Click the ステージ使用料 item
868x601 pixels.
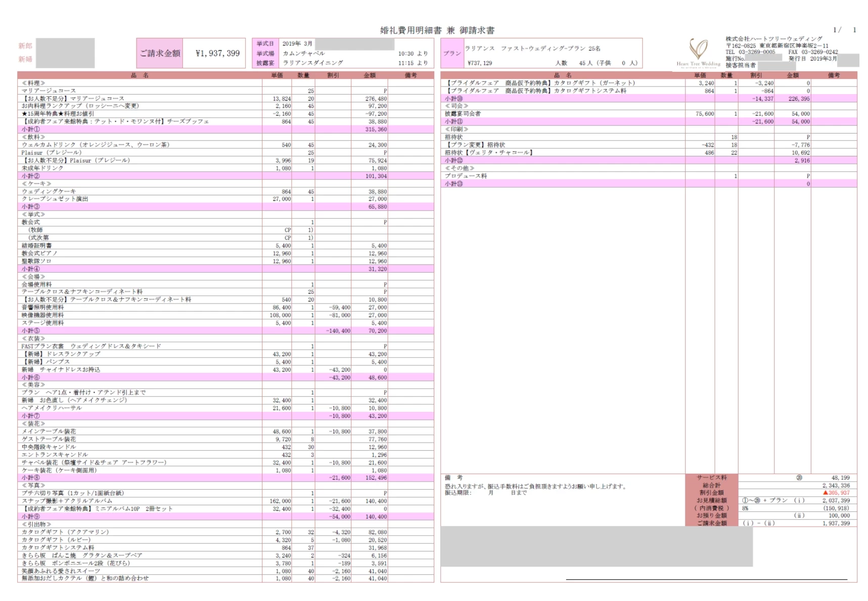(42, 323)
